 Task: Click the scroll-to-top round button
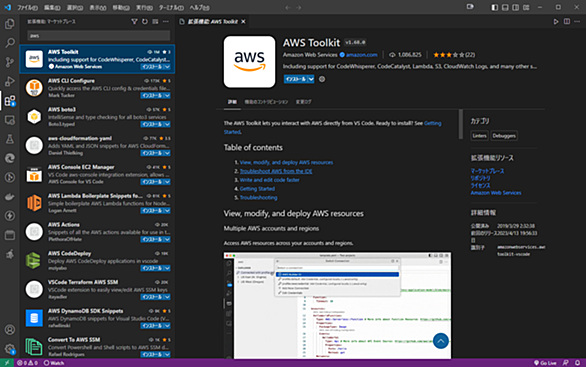[441, 341]
